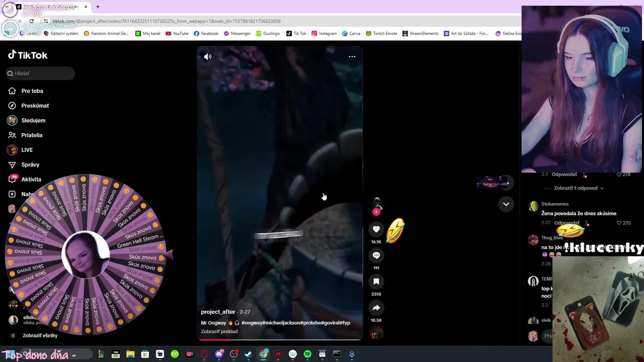
Task: Open Facebook bookmark
Action: click(206, 34)
